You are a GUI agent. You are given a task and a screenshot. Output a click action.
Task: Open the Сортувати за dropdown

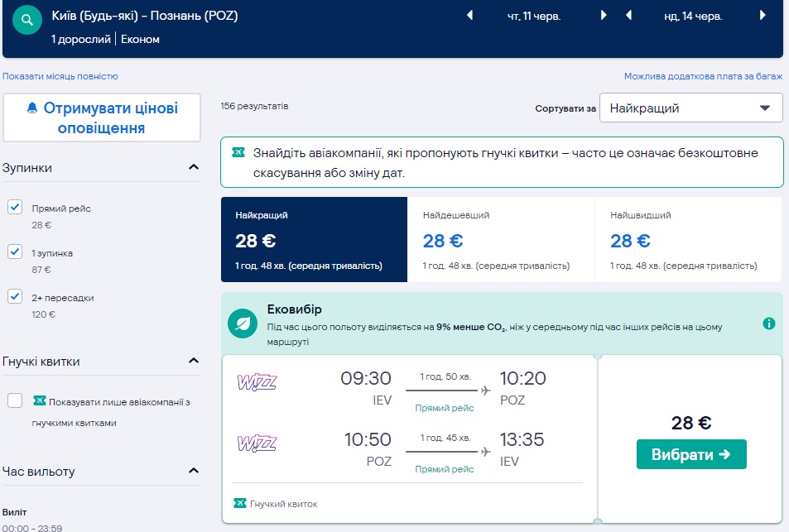pos(690,108)
